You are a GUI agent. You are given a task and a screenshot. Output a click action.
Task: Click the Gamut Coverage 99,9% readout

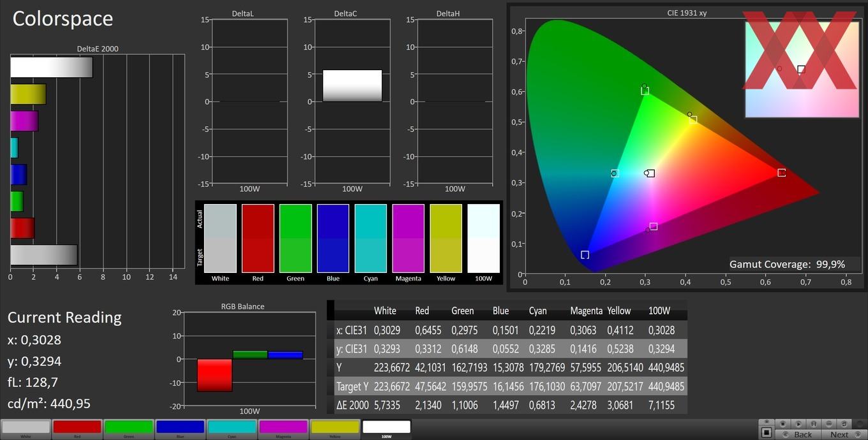pyautogui.click(x=787, y=264)
